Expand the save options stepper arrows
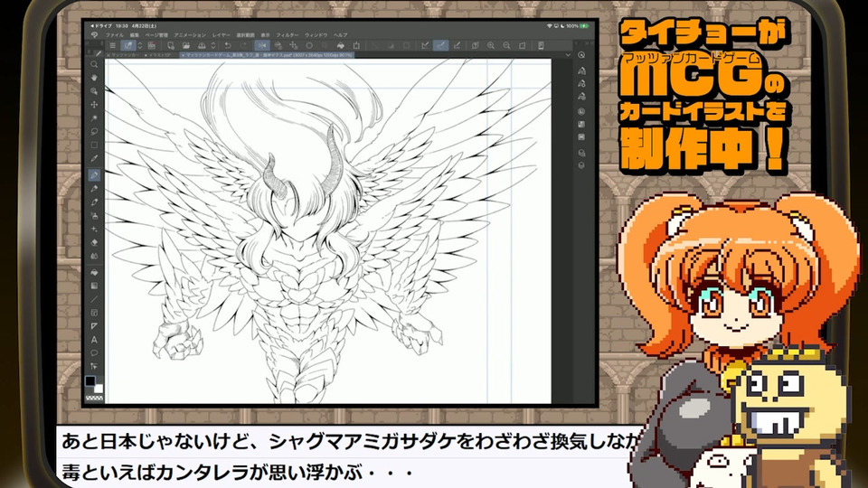Image resolution: width=868 pixels, height=488 pixels. pyautogui.click(x=213, y=45)
